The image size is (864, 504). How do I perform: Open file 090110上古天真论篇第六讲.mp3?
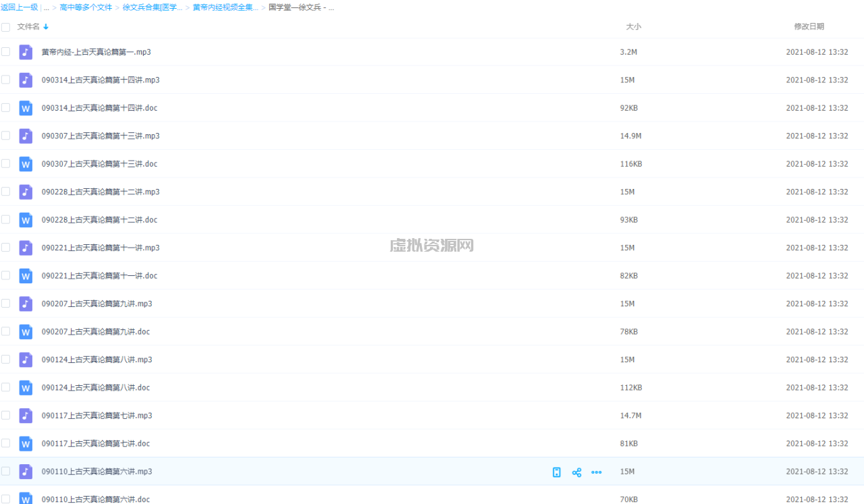point(97,472)
